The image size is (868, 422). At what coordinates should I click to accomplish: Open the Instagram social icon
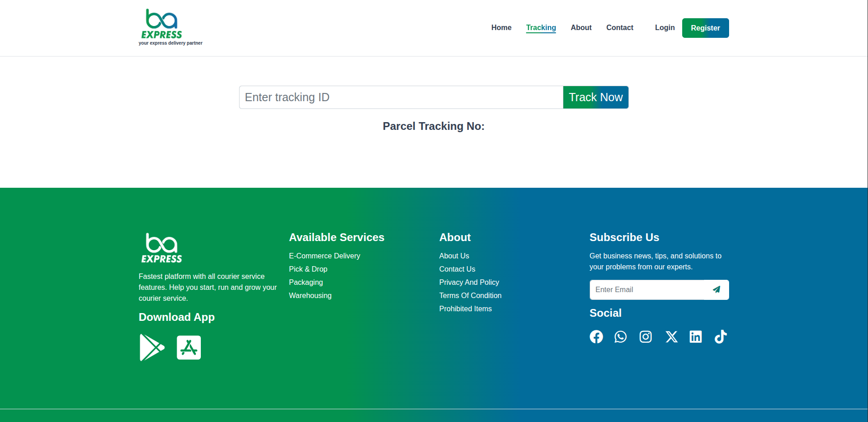(645, 337)
